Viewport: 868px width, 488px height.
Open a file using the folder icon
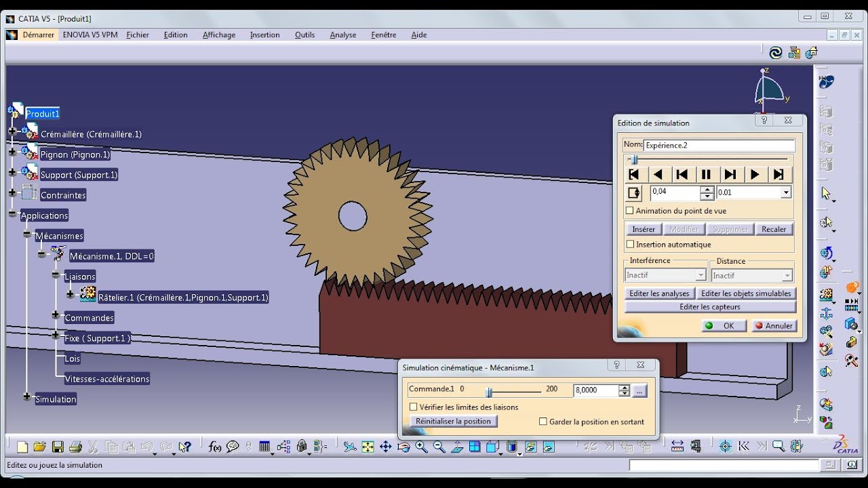(x=40, y=447)
